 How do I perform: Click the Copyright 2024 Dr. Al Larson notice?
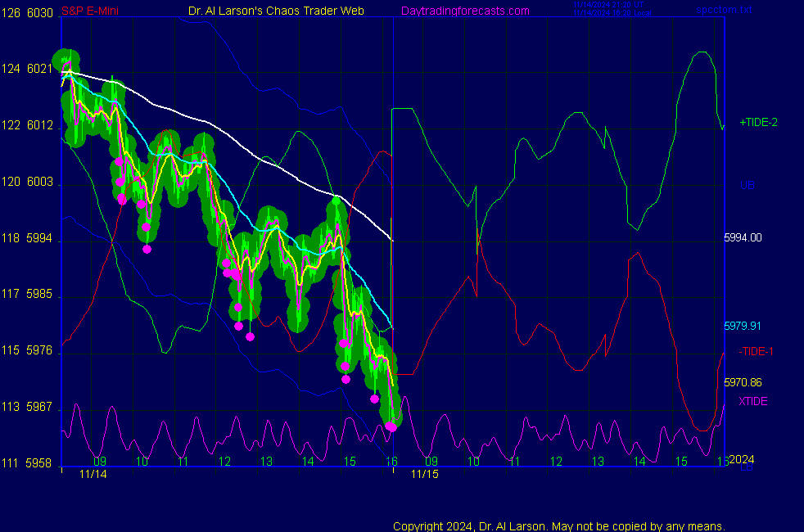point(558,525)
